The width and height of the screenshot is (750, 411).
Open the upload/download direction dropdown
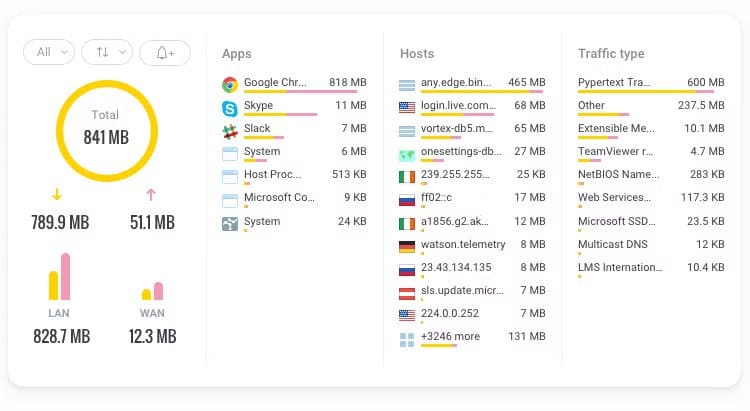tap(107, 52)
